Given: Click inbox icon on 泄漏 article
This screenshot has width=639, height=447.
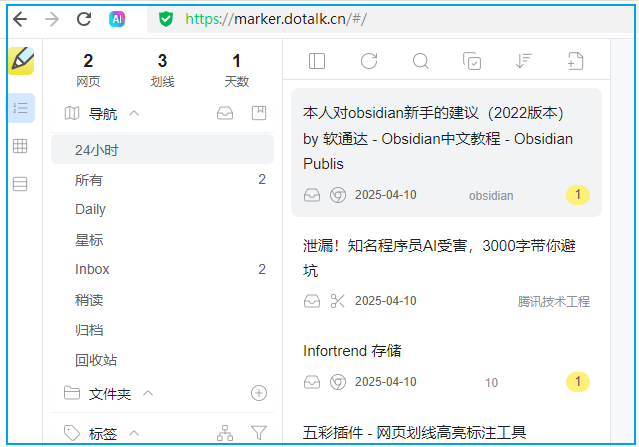Looking at the screenshot, I should 312,301.
